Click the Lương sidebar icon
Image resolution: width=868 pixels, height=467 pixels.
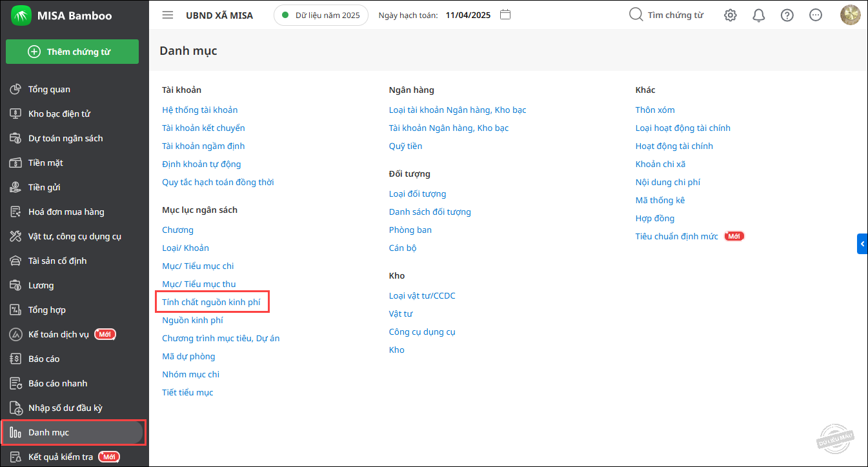(17, 285)
